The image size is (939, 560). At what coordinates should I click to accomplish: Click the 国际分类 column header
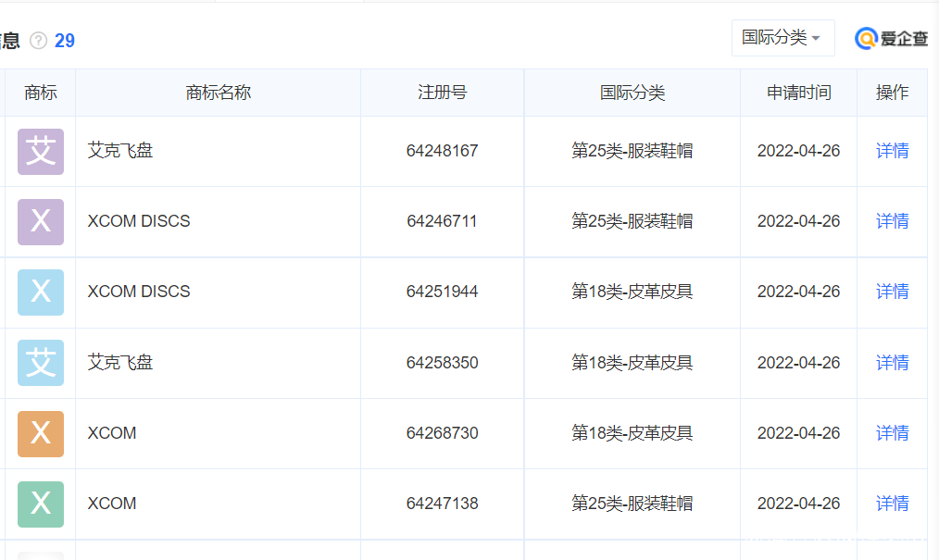pyautogui.click(x=632, y=93)
